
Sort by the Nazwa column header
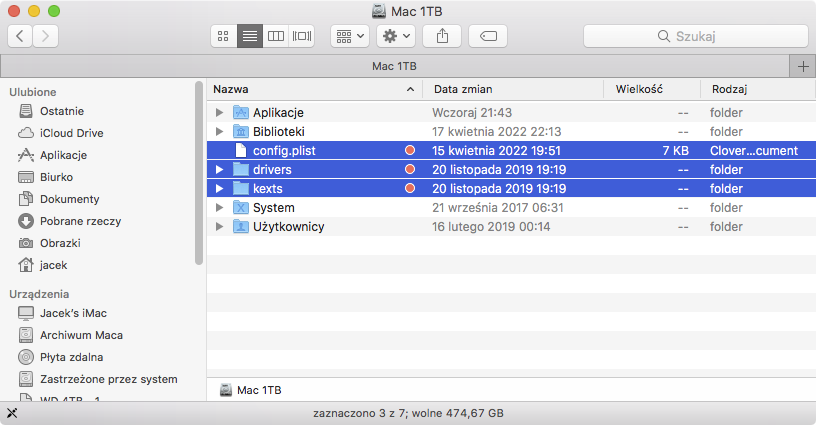click(x=314, y=89)
